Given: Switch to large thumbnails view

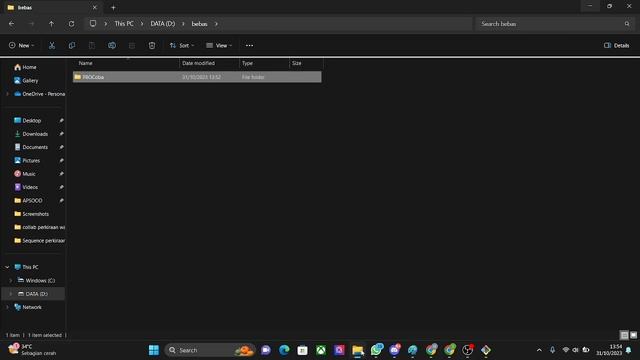Looking at the screenshot, I should (x=633, y=335).
